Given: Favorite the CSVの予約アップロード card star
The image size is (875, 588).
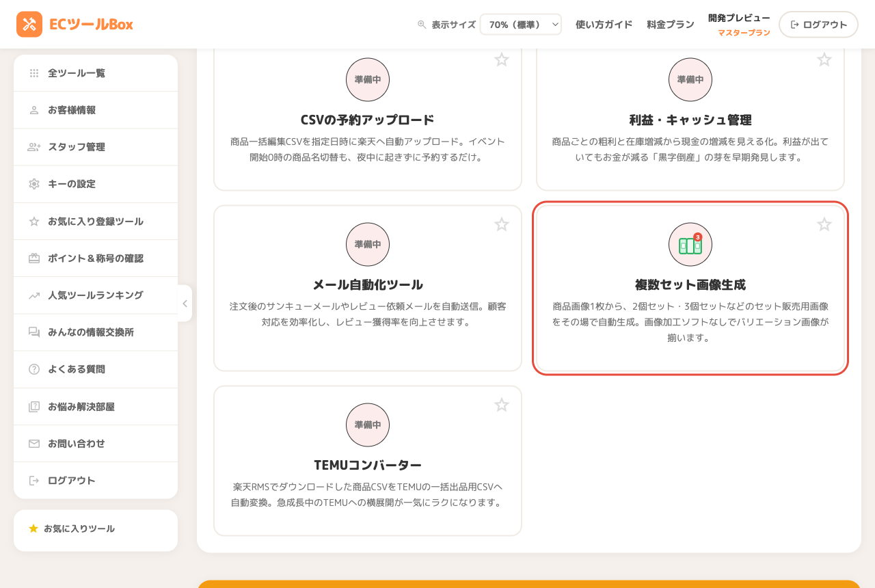Looking at the screenshot, I should [502, 59].
